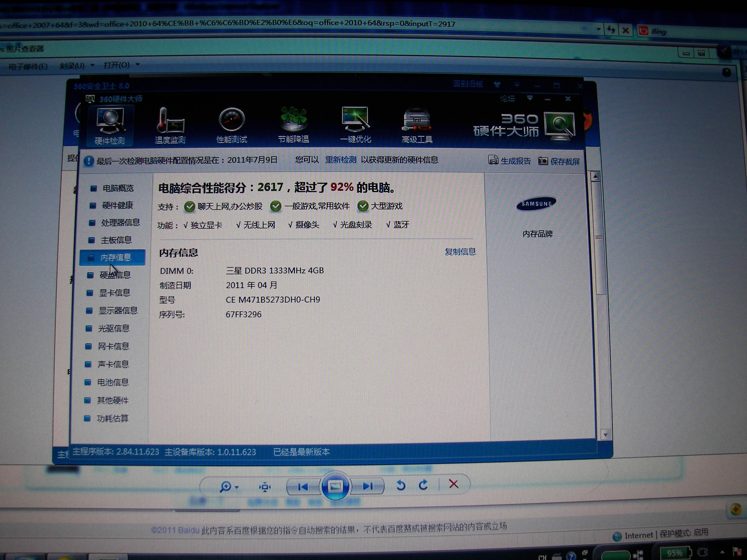
Task: Open the 一键优化 one-click optimize tool
Action: [355, 125]
